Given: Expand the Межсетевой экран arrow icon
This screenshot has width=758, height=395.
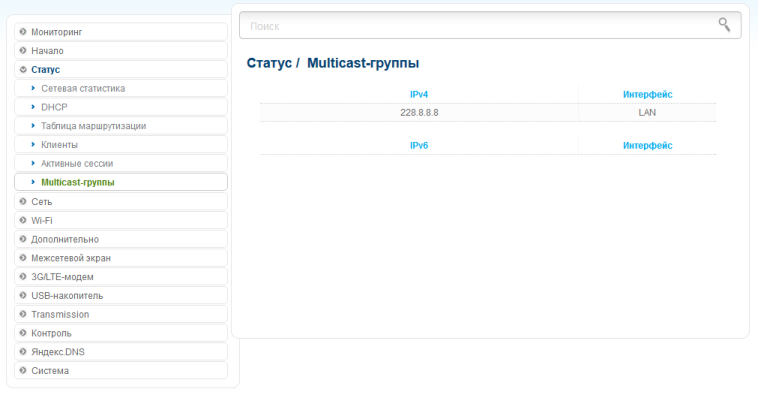Looking at the screenshot, I should pos(23,258).
